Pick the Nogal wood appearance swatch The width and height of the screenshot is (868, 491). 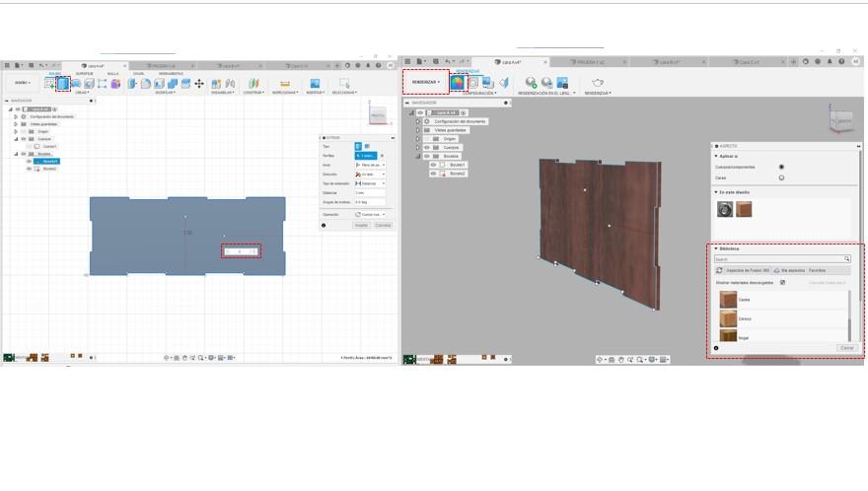[x=728, y=335]
